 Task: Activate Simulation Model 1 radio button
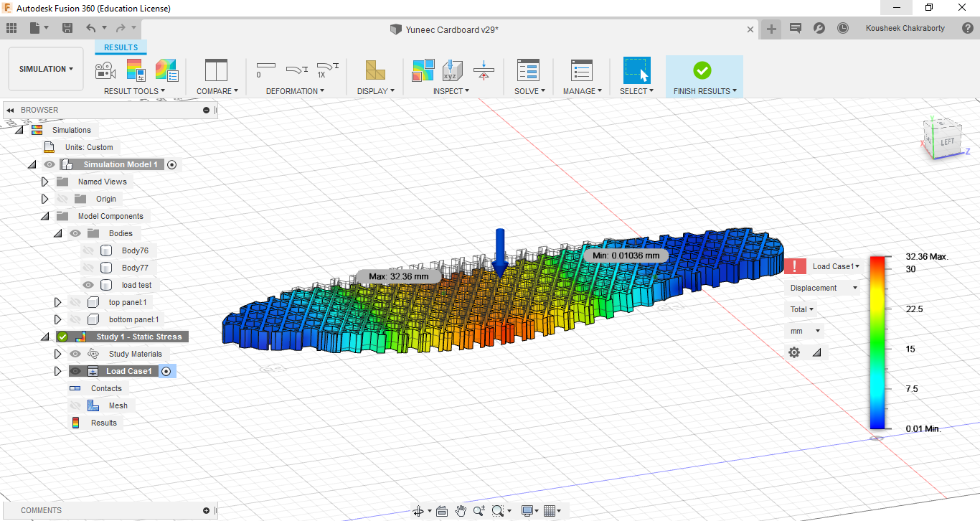(x=171, y=164)
